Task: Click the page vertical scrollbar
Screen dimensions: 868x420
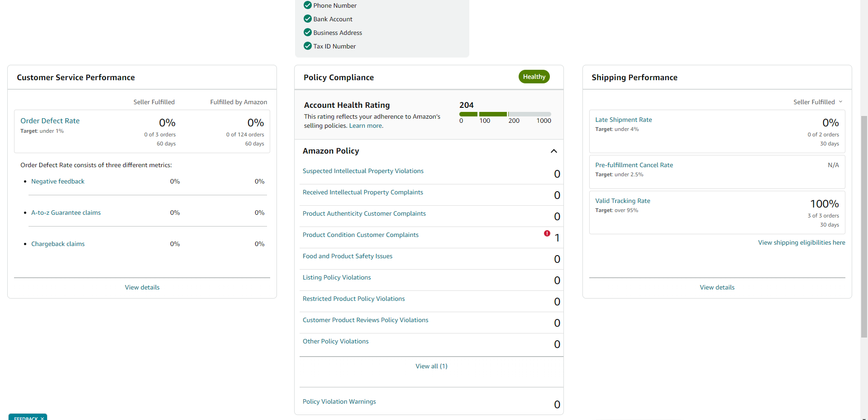Action: coord(864,227)
